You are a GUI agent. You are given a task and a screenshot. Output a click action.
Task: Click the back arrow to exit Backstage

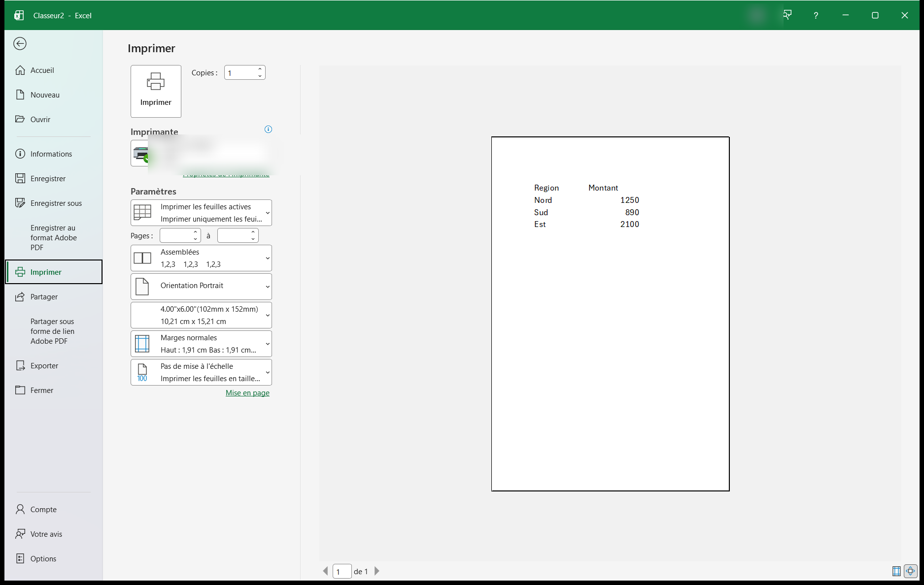(20, 44)
